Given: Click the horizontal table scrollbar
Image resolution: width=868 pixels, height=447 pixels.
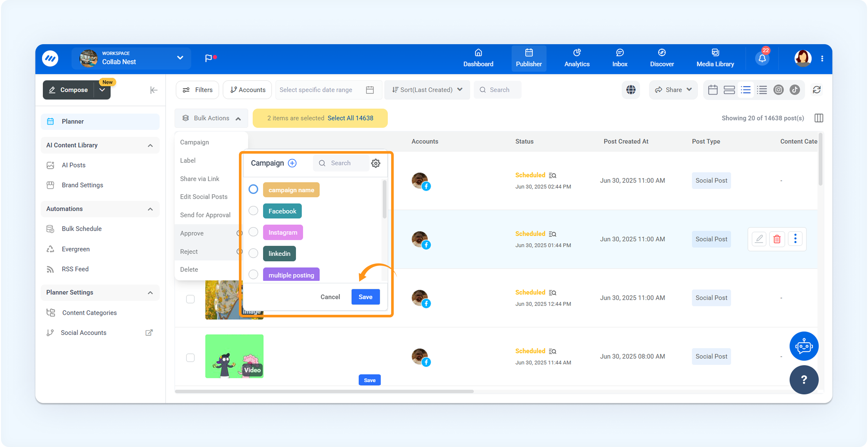Looking at the screenshot, I should tap(324, 391).
